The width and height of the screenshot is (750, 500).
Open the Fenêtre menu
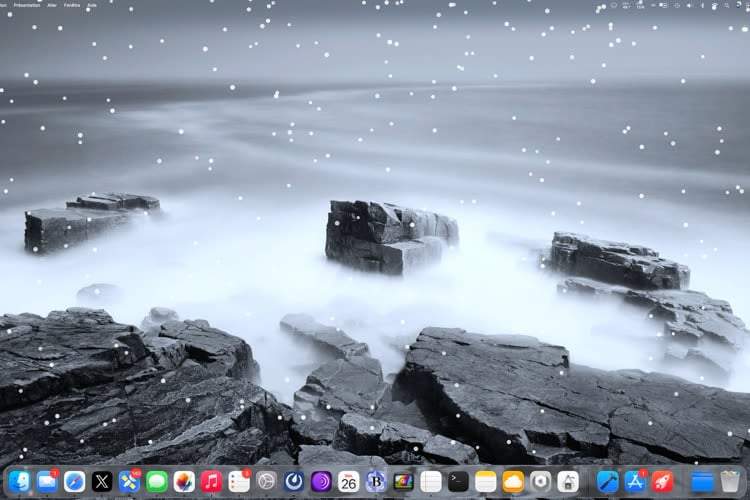point(72,5)
